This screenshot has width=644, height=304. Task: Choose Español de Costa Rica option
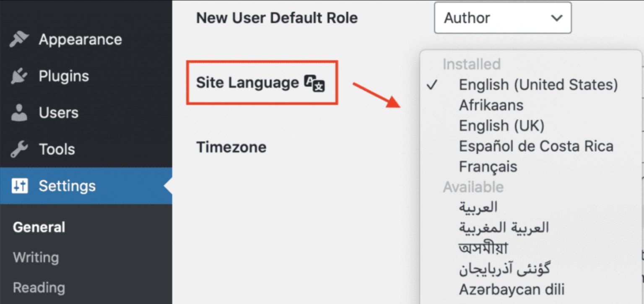(x=537, y=146)
